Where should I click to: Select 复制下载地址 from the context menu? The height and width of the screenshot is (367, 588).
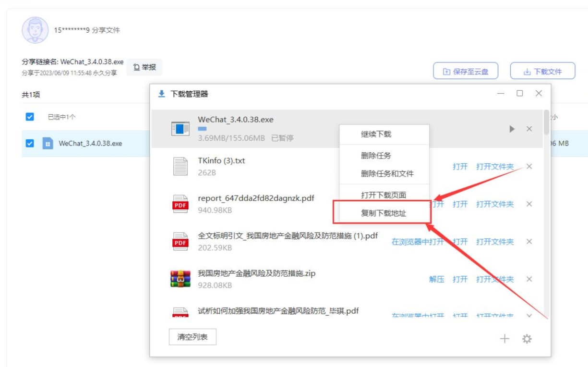pyautogui.click(x=384, y=213)
